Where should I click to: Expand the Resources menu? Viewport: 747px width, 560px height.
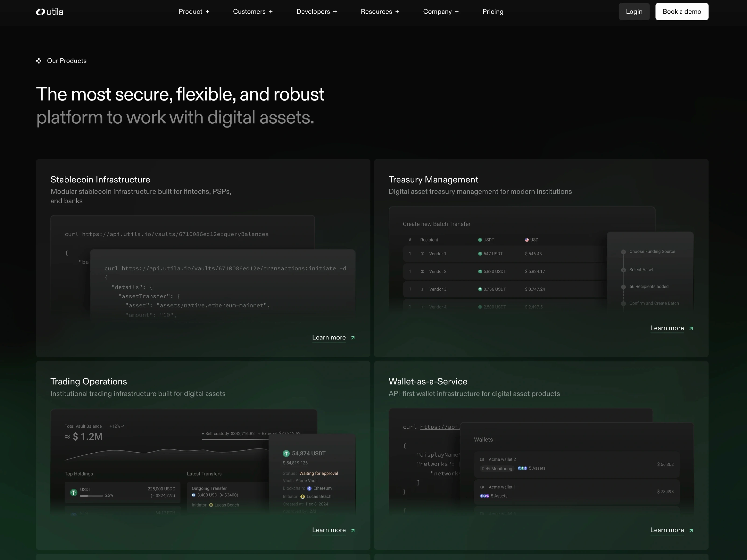click(x=380, y=11)
